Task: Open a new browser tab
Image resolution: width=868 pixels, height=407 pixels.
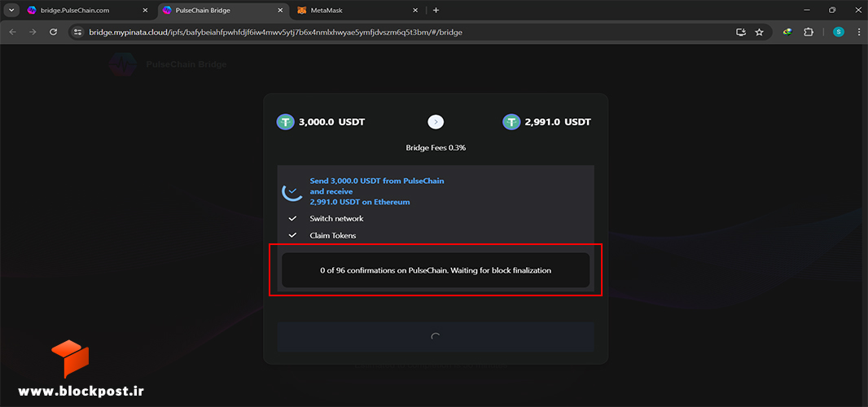Action: coord(436,10)
